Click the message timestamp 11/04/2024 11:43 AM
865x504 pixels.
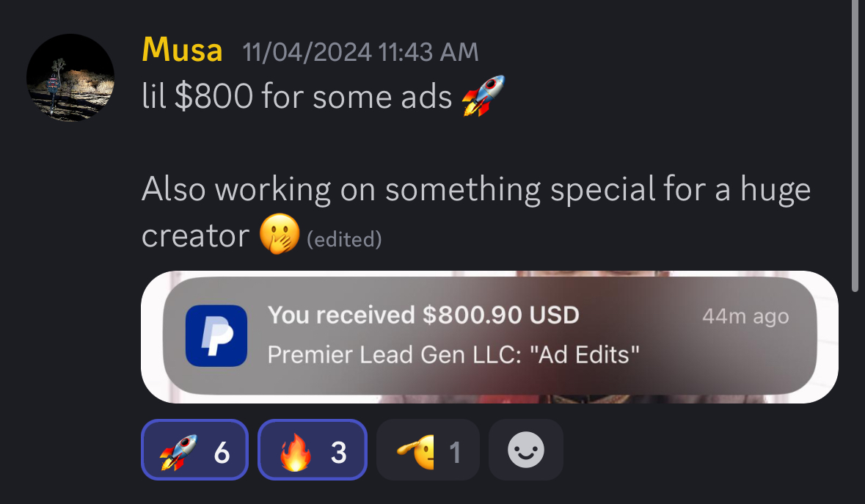360,52
